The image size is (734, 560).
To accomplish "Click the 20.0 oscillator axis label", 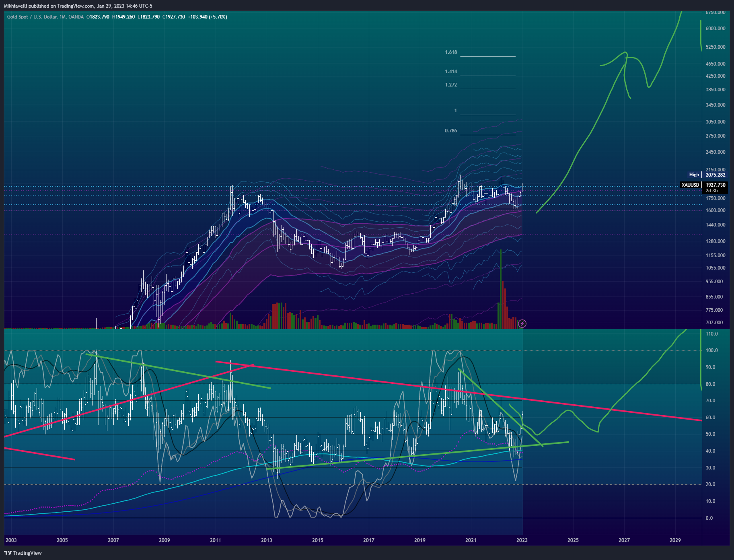I will tap(710, 484).
